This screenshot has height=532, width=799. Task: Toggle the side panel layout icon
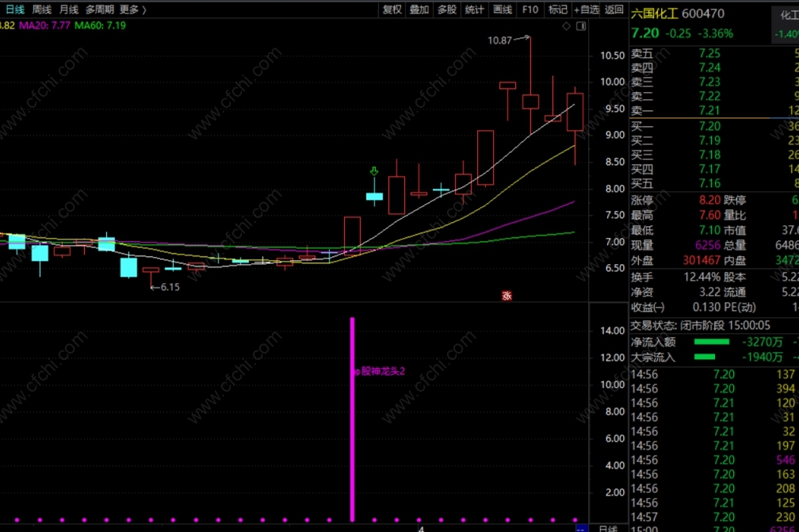581,26
